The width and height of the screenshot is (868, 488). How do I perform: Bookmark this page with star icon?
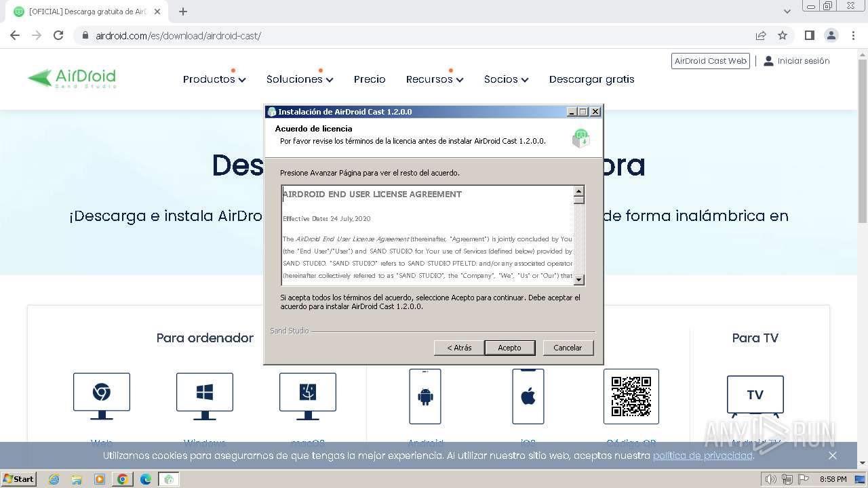coord(783,35)
